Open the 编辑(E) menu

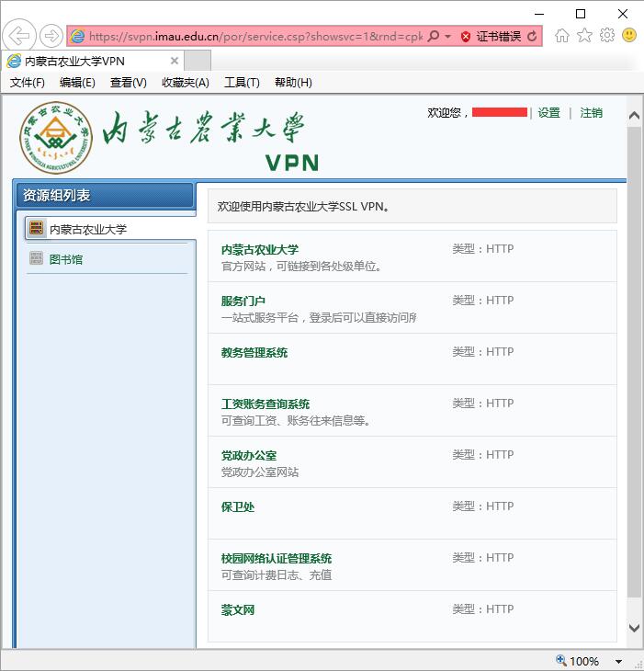tap(77, 83)
